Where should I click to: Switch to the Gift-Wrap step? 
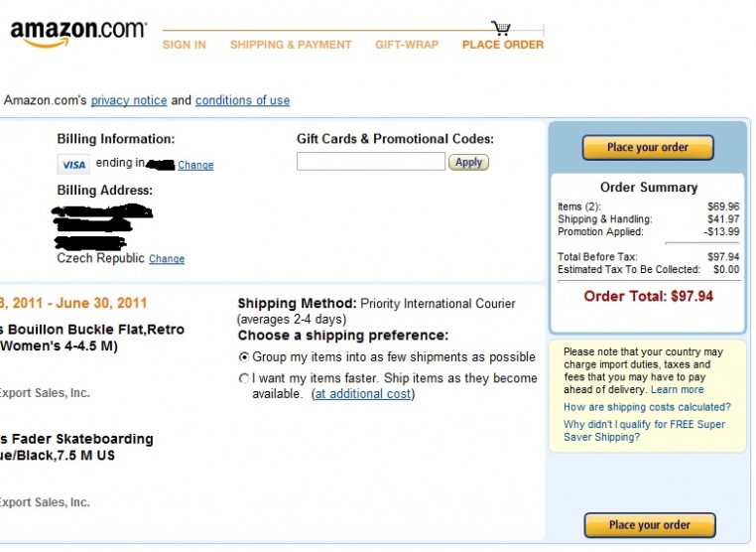pos(407,45)
